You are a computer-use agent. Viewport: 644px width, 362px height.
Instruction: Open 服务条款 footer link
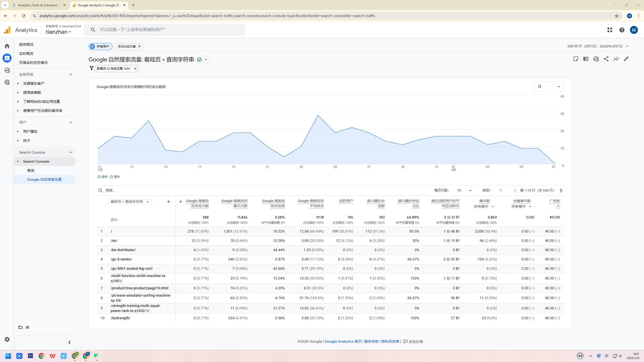click(371, 341)
